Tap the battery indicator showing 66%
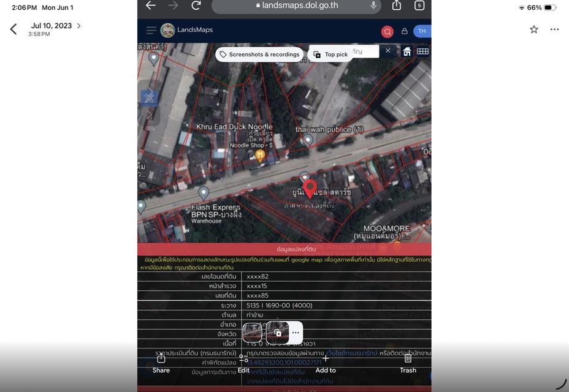The width and height of the screenshot is (569, 392). (541, 7)
